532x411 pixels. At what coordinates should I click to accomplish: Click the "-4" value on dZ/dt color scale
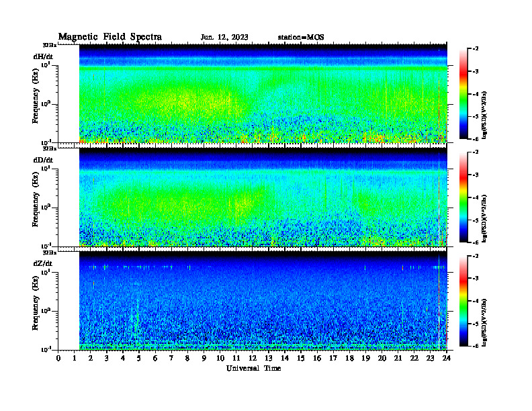coord(476,301)
